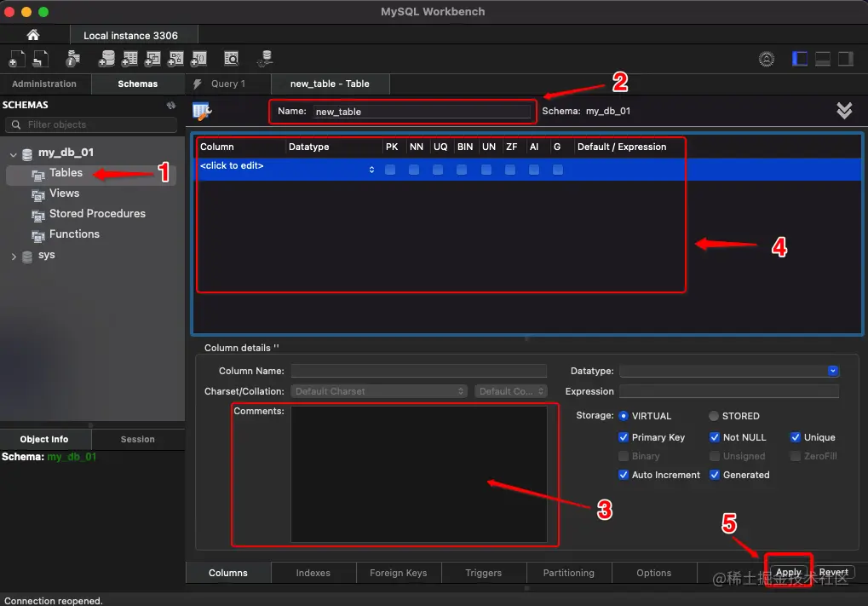Viewport: 868px width, 606px height.
Task: Click the <click to edit> column cell
Action: click(232, 165)
